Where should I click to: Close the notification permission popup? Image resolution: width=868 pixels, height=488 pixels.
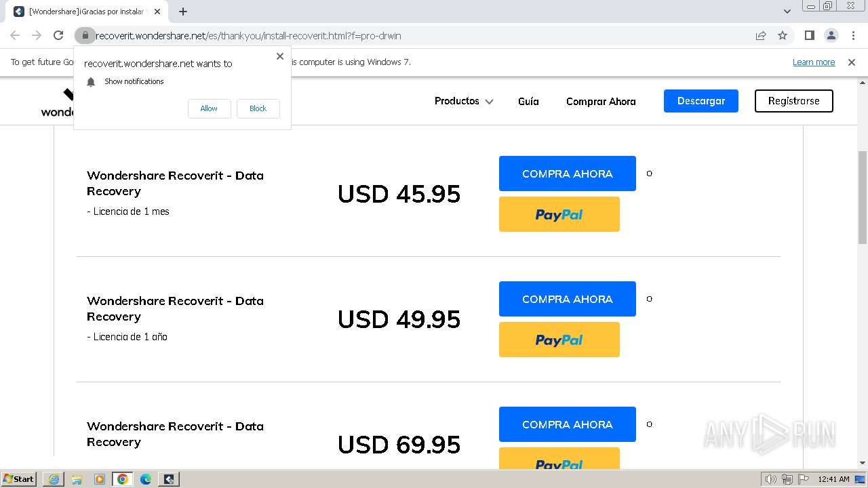tap(279, 56)
